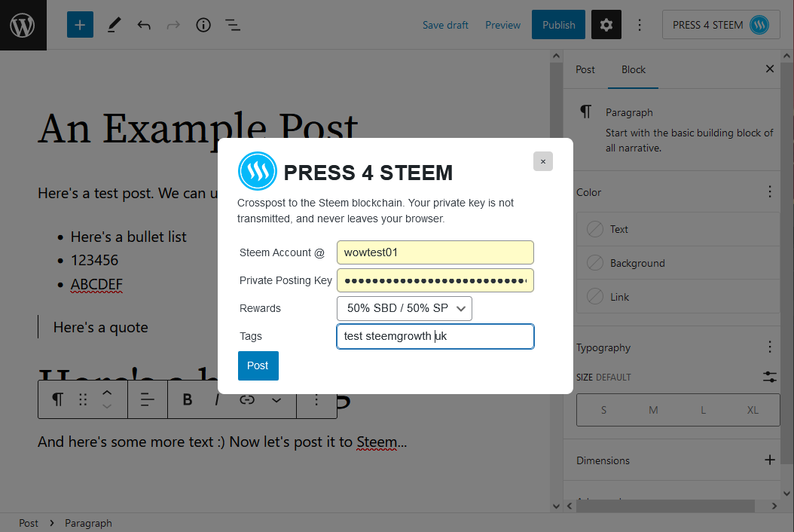The width and height of the screenshot is (794, 532).
Task: Click the blue Post button in dialog
Action: click(x=258, y=365)
